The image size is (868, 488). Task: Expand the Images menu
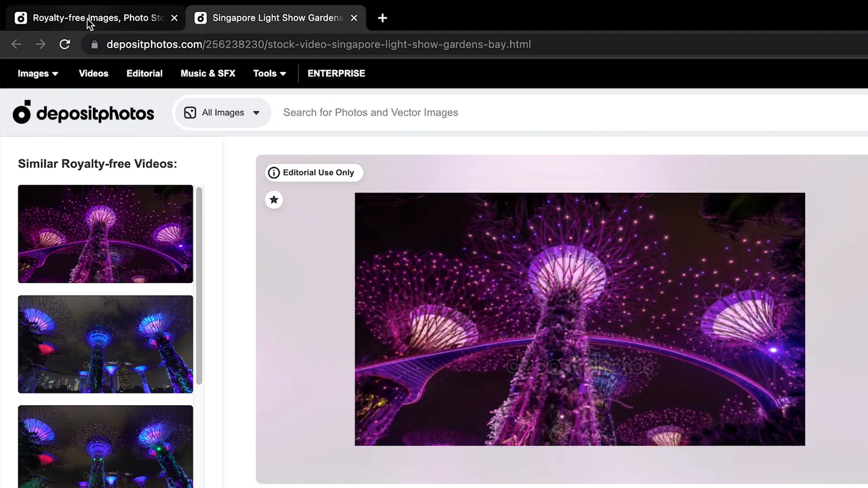point(38,73)
